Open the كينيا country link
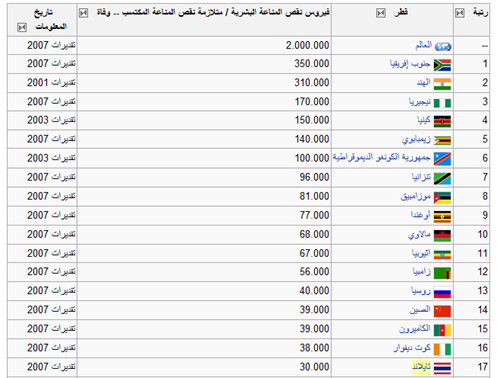The image size is (500, 378). coord(424,120)
